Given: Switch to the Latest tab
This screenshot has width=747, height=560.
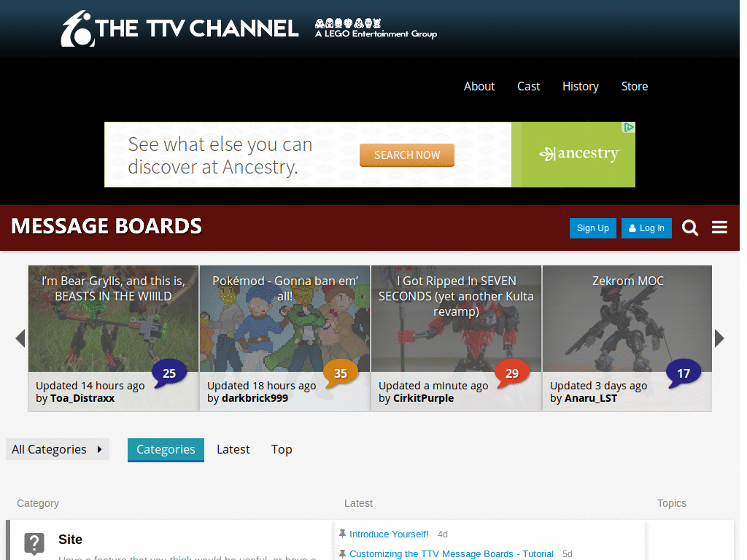Looking at the screenshot, I should tap(233, 449).
